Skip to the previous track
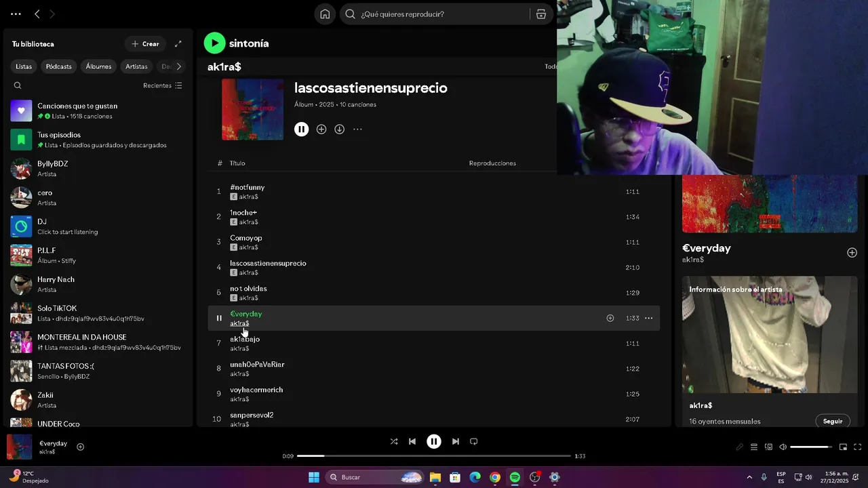 (412, 442)
